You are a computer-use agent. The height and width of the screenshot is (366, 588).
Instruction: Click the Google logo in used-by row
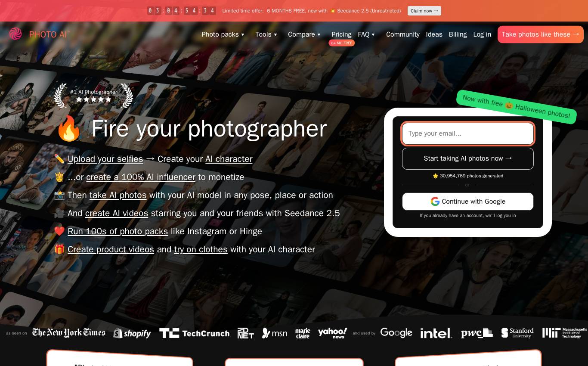click(396, 333)
